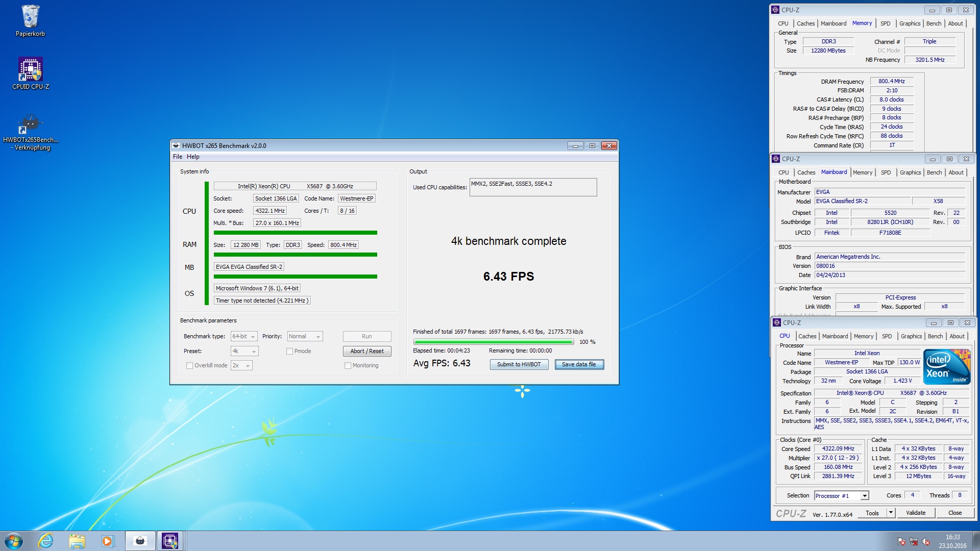Screen dimensions: 980x551
Task: Open Windows Media Player taskbar icon
Action: [107, 541]
